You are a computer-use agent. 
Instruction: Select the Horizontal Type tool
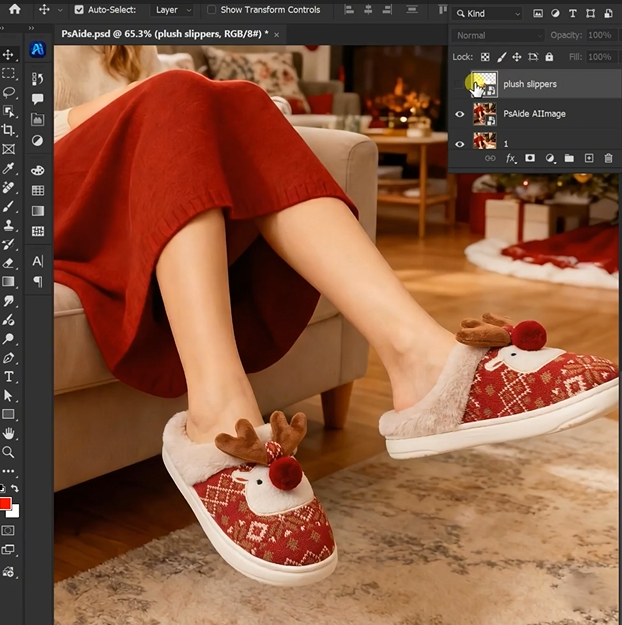click(8, 377)
